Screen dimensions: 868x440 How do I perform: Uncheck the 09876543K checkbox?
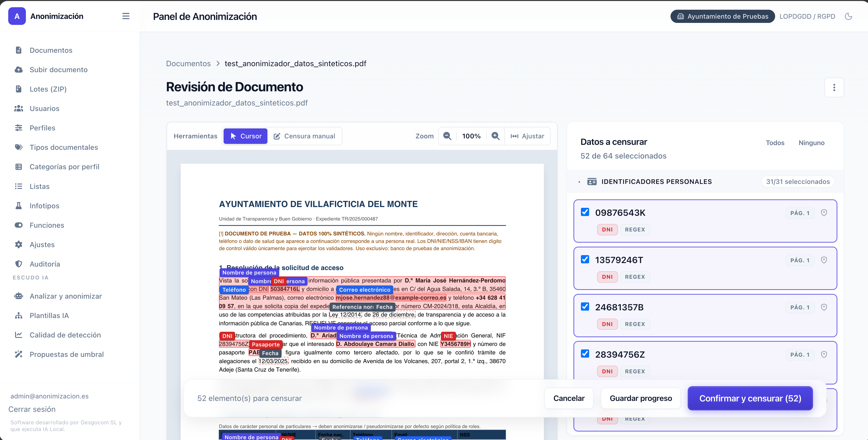click(x=585, y=212)
